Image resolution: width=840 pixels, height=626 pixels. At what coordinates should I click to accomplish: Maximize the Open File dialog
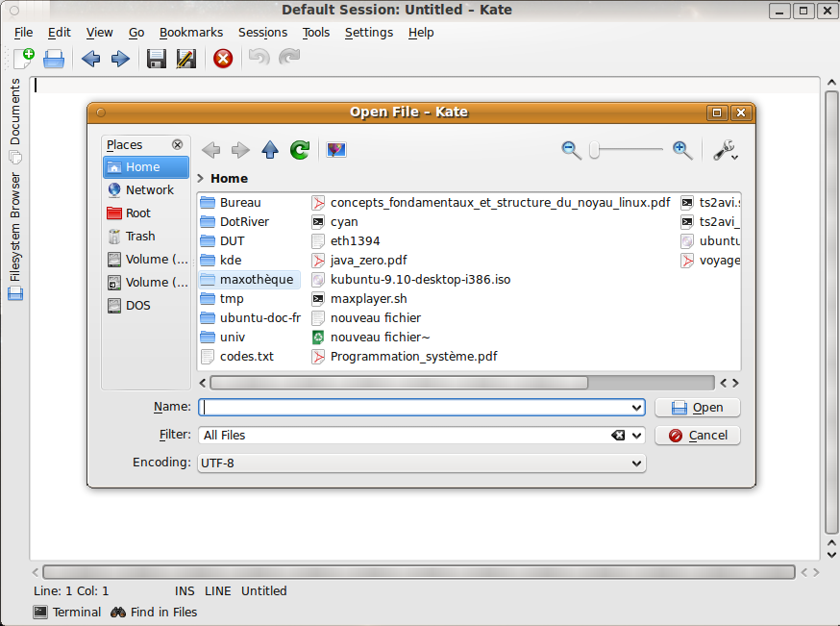pyautogui.click(x=717, y=113)
